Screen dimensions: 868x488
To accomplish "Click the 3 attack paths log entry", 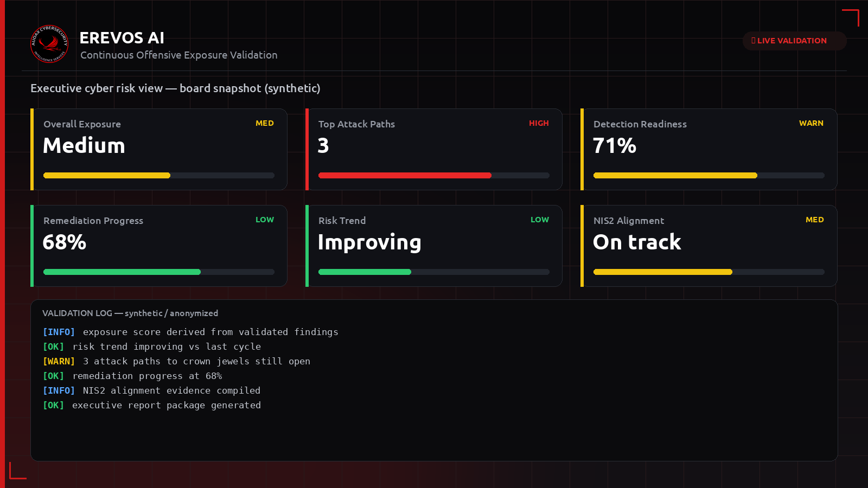I will tap(177, 361).
